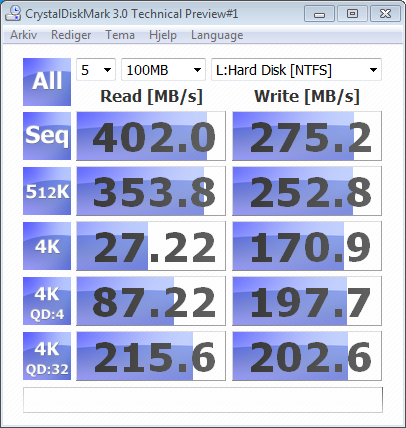Open the Language menu
Screen dimensions: 406x428
(217, 35)
